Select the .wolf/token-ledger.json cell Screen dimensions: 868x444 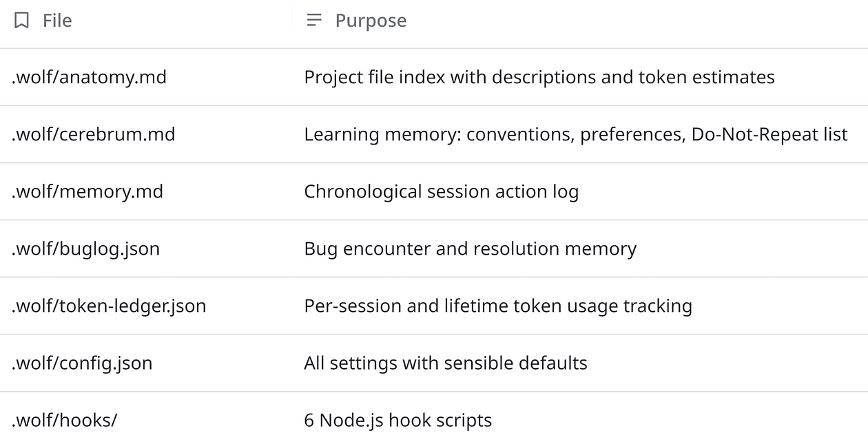(x=109, y=306)
